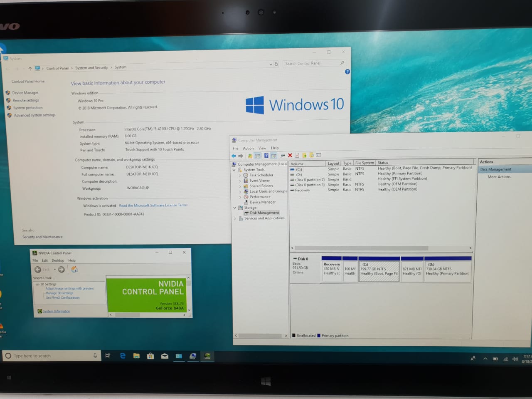Open Help menu in Computer Management
This screenshot has height=399, width=532.
click(x=275, y=148)
